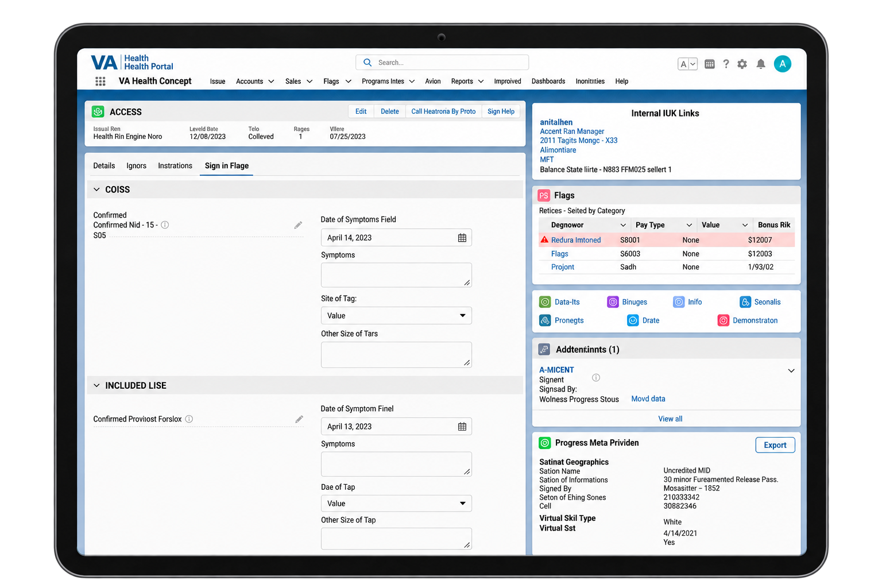This screenshot has width=882, height=588.
Task: Click the help question mark icon
Action: coord(726,64)
